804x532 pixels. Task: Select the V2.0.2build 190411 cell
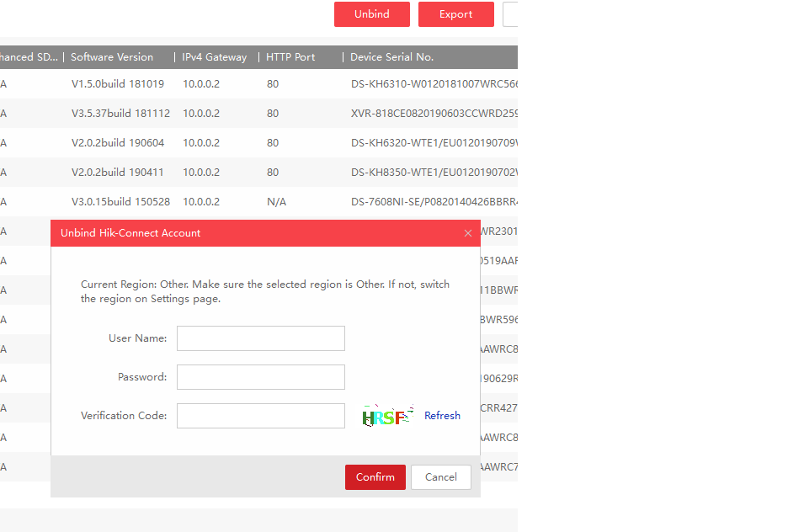coord(117,173)
